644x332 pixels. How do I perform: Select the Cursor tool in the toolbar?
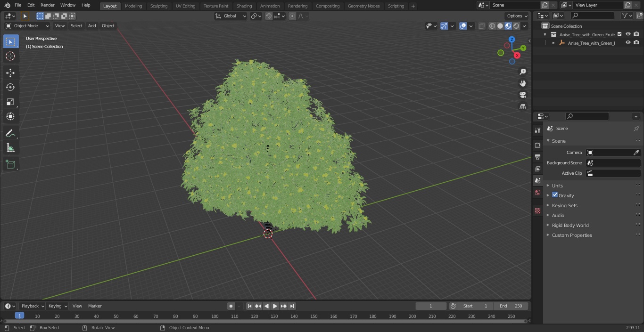tap(10, 56)
